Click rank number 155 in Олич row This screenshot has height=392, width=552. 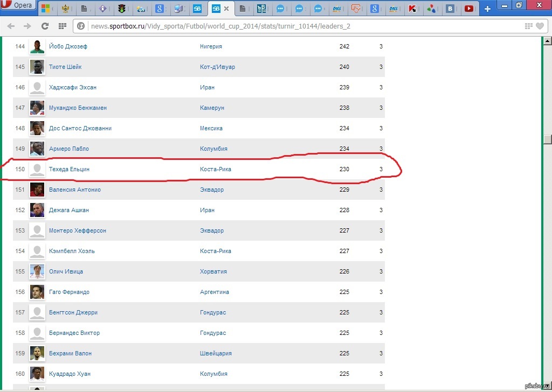20,271
